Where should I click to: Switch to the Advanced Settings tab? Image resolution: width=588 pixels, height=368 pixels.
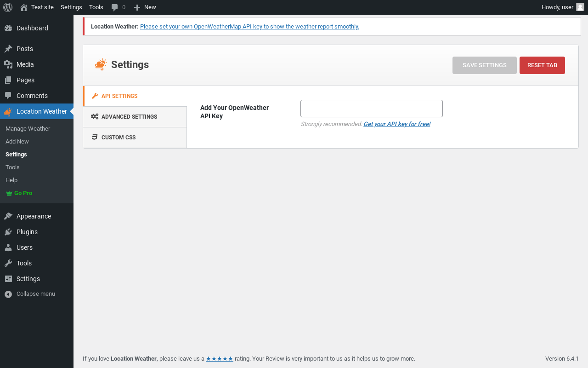[x=129, y=117]
